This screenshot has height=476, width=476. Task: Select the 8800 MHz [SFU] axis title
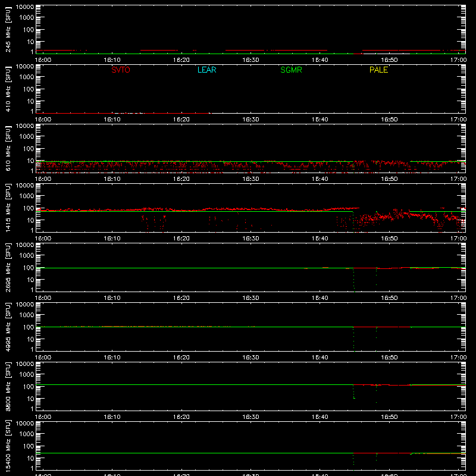click(8, 387)
